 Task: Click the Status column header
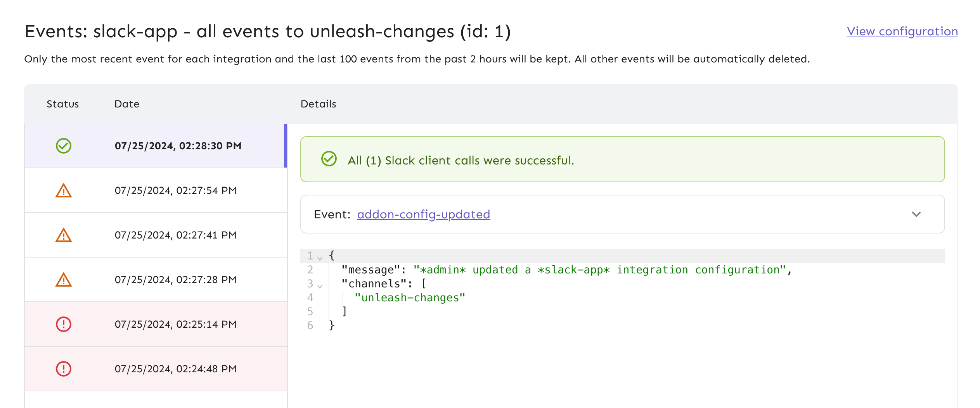62,104
